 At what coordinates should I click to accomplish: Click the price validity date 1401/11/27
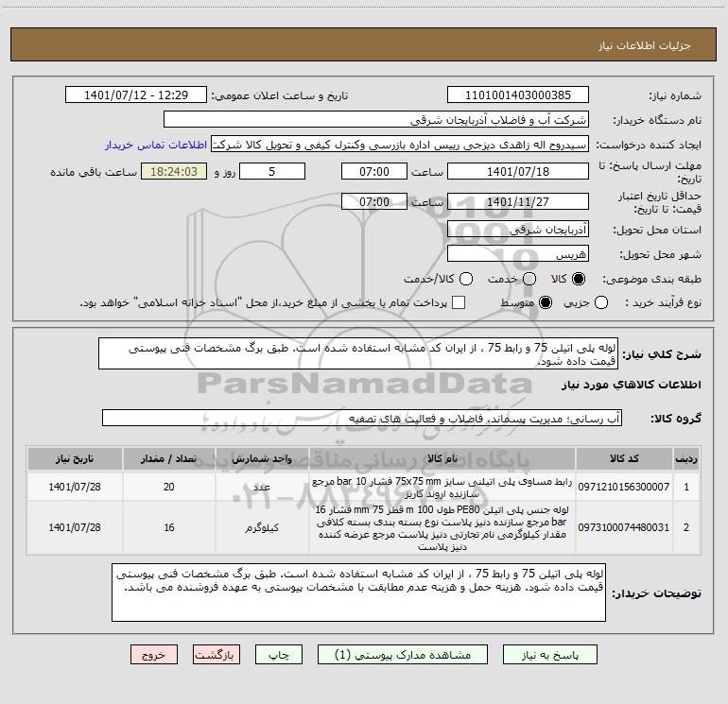coord(518,201)
